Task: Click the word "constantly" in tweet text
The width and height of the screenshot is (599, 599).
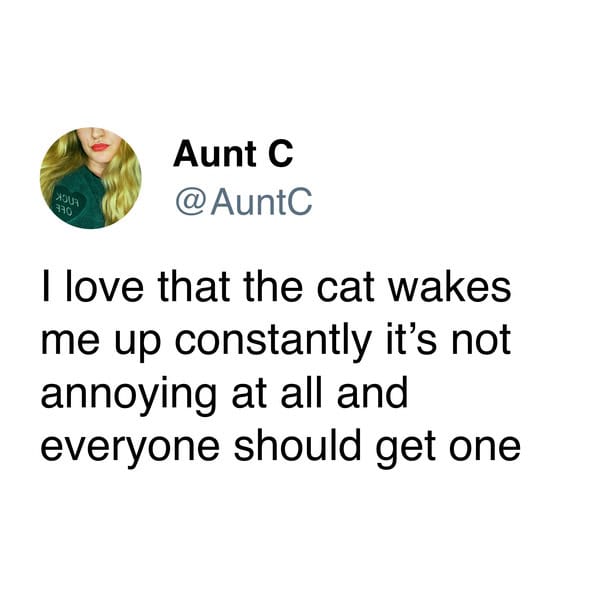Action: [x=273, y=340]
